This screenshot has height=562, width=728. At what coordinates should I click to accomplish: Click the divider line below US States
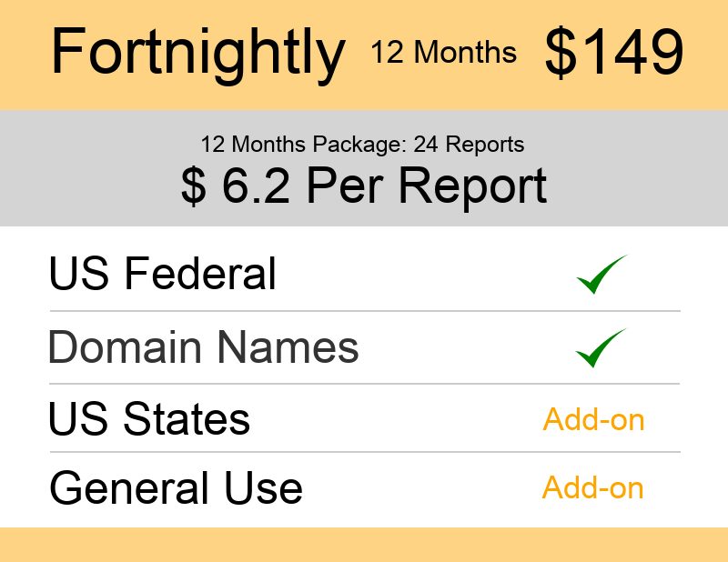coord(364,452)
